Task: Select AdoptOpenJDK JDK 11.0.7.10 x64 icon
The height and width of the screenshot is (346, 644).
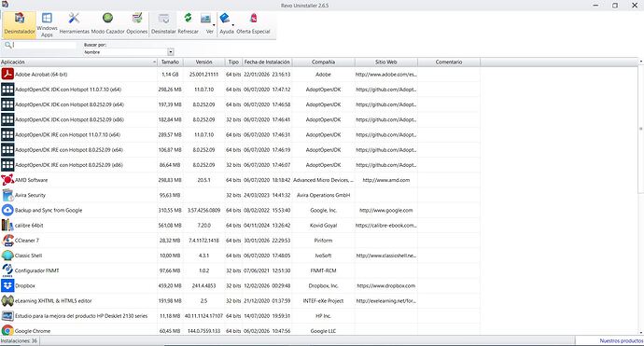Action: [7, 90]
